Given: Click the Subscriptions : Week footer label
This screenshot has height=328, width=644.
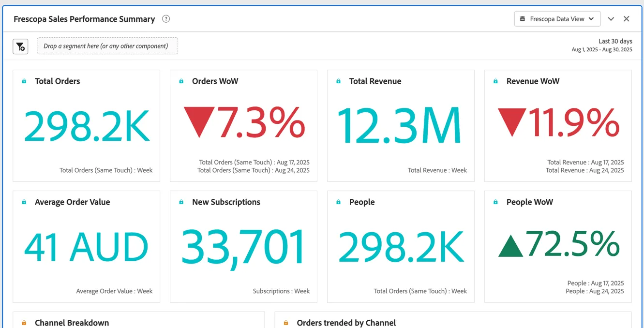Looking at the screenshot, I should [281, 291].
